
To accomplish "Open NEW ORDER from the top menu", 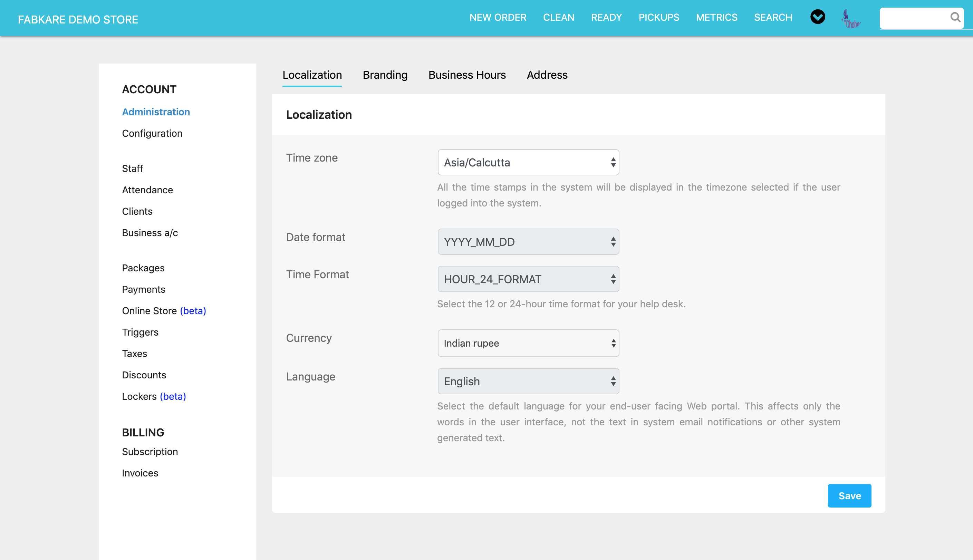I will (x=498, y=18).
